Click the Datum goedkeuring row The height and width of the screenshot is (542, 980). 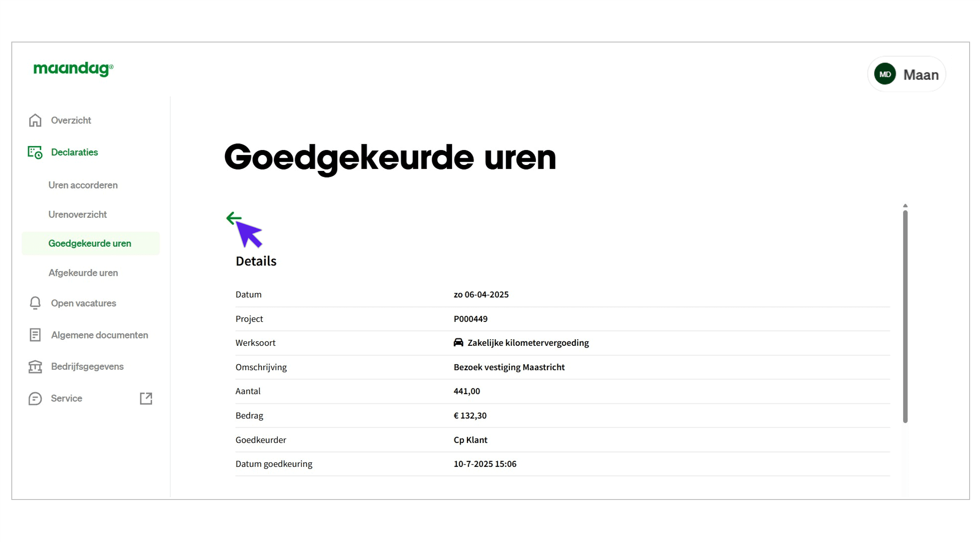point(274,464)
